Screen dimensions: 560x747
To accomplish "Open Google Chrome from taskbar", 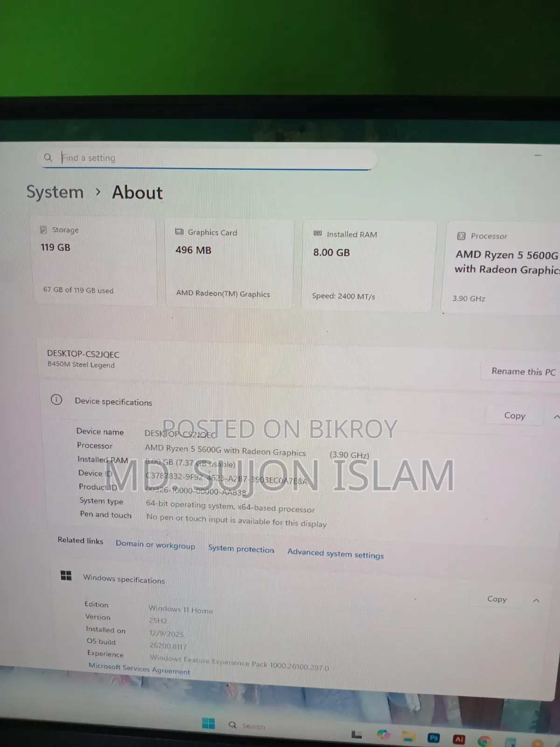I will (x=484, y=741).
